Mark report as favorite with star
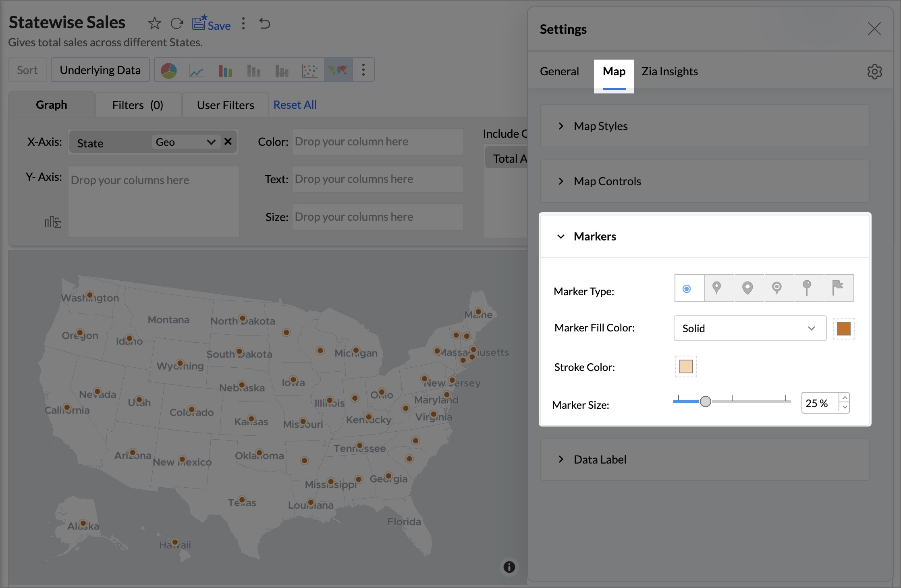The width and height of the screenshot is (901, 588). [154, 23]
